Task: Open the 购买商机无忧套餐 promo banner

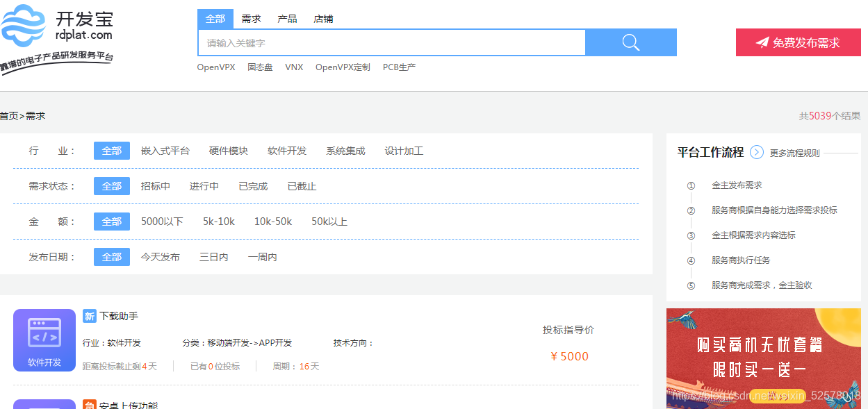Action: (x=764, y=358)
